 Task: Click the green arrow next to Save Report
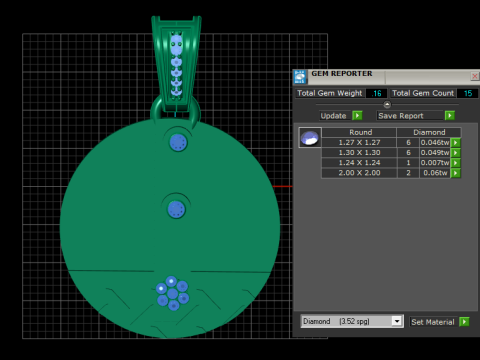(450, 116)
